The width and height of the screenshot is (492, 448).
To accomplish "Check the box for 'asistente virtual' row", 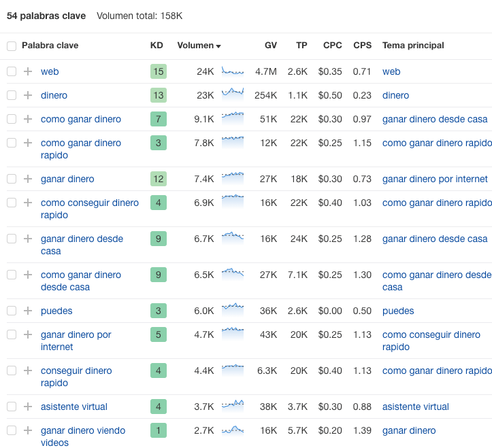I will click(12, 407).
